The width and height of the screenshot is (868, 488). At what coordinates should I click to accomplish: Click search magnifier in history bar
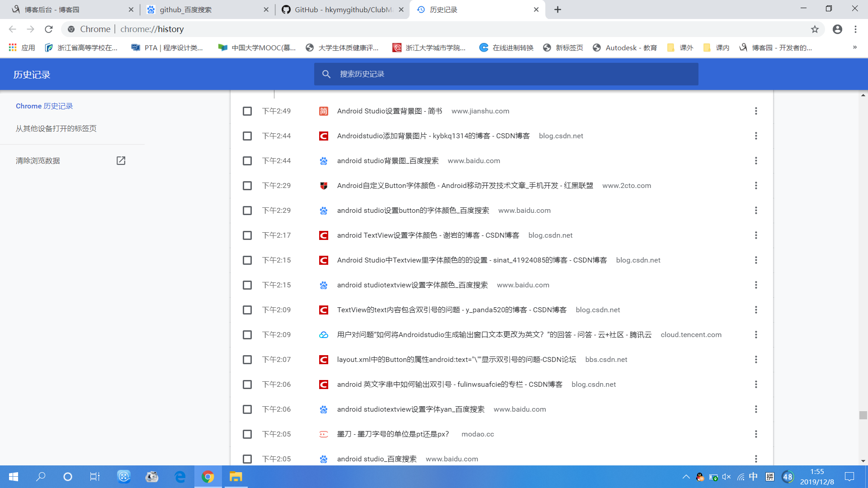coord(326,74)
